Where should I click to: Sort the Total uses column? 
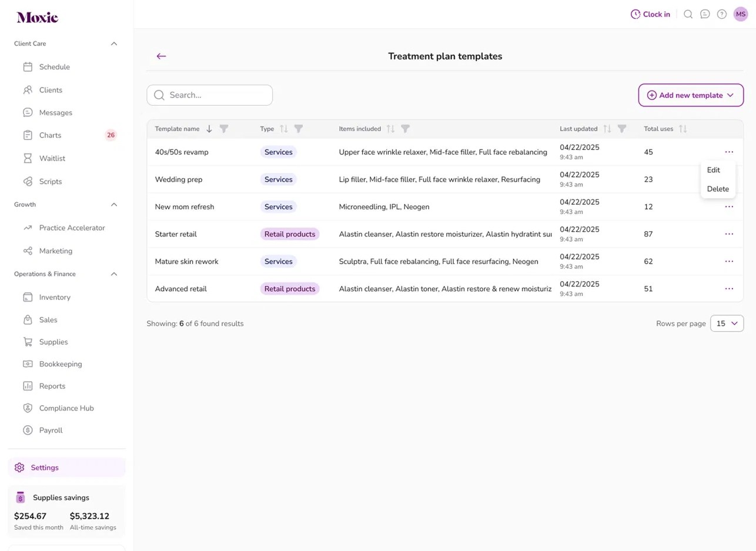[x=683, y=129]
